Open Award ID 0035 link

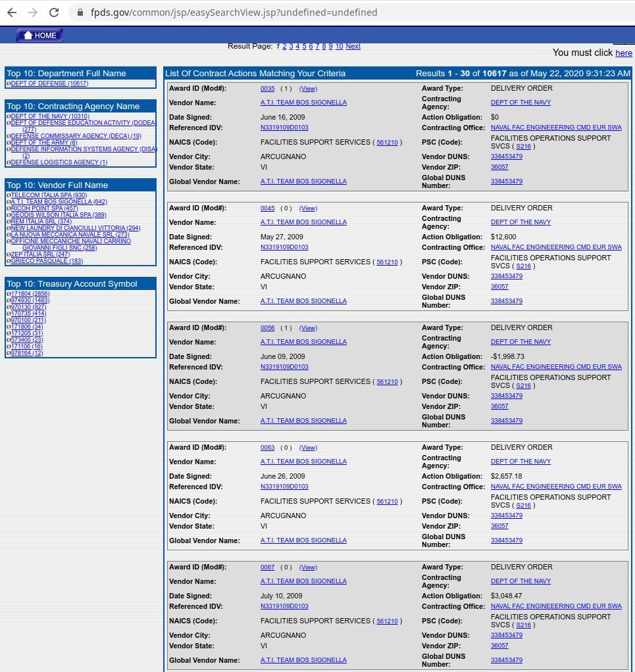click(x=268, y=89)
